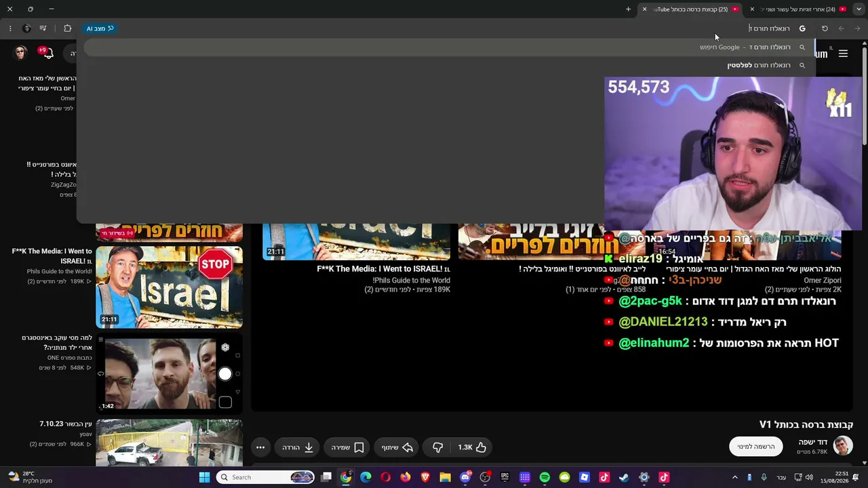Open 'למה מסי עוקב באינסטגרם' video title
Screen dimensions: 868x488
(57, 342)
